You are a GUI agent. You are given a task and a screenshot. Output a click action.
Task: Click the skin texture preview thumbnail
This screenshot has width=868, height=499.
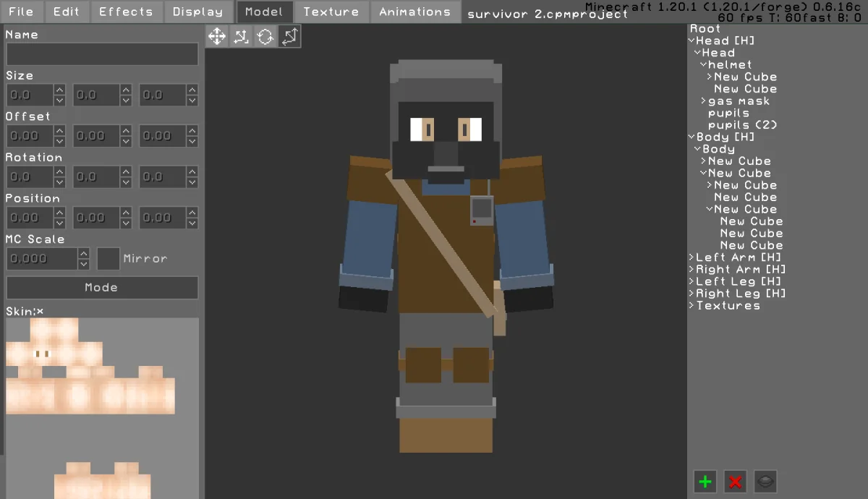pos(102,408)
